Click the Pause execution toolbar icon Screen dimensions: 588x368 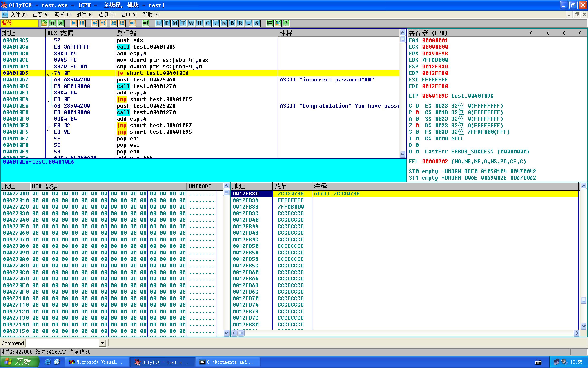82,23
